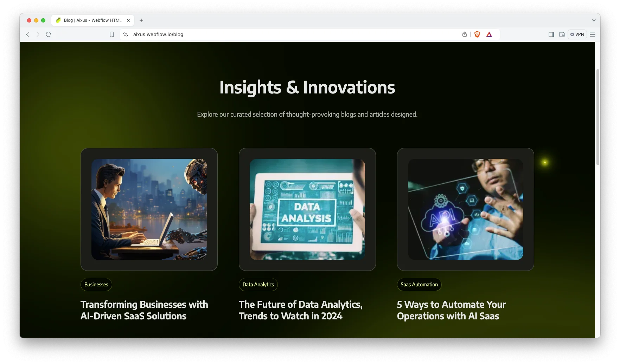Image resolution: width=620 pixels, height=364 pixels.
Task: Click the address bar URL field
Action: (281, 34)
